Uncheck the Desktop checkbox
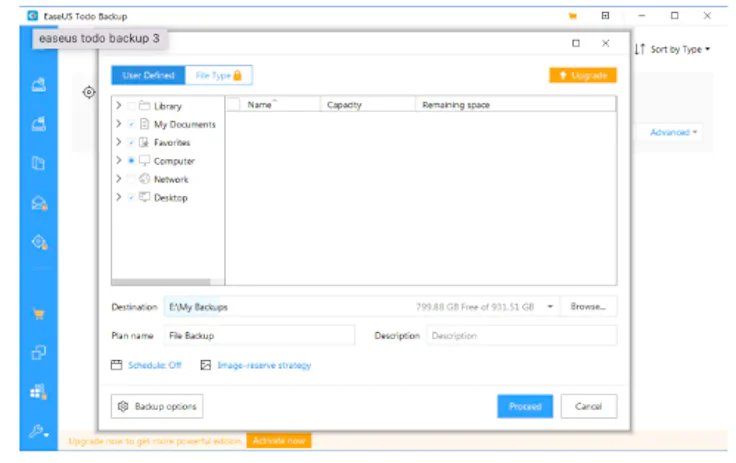The image size is (736, 463). (x=131, y=197)
